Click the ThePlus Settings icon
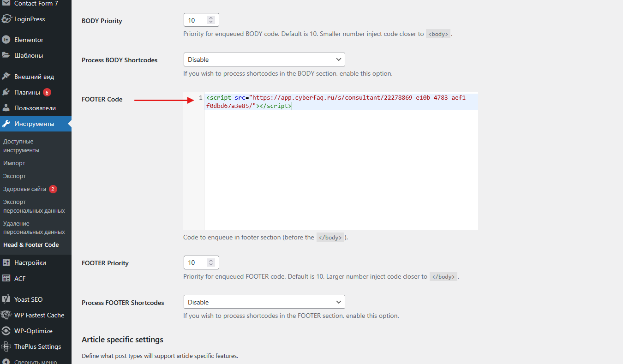 click(6, 346)
